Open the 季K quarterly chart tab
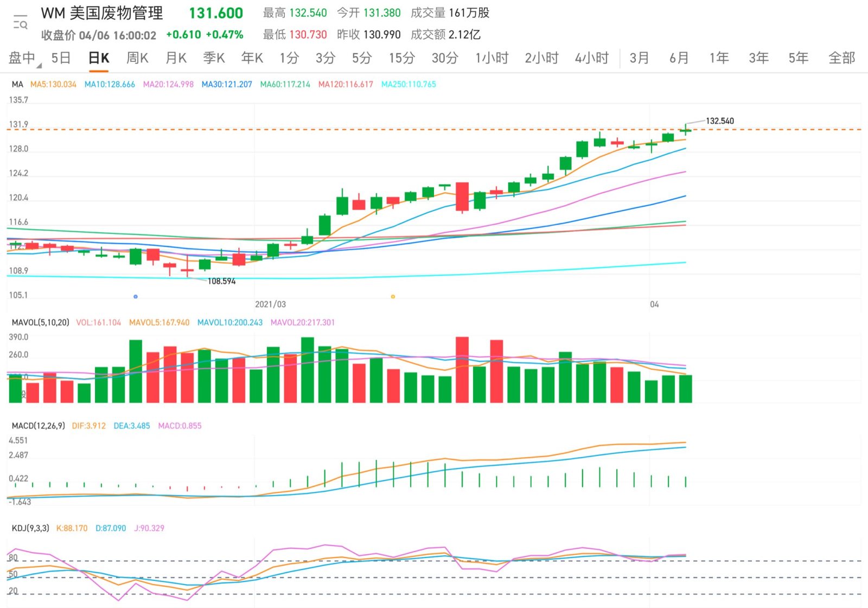Image resolution: width=868 pixels, height=608 pixels. [214, 58]
